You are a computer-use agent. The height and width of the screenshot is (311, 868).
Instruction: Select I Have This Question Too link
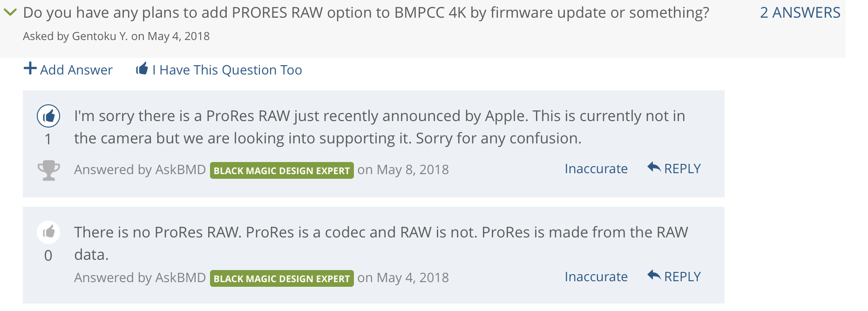tap(227, 70)
